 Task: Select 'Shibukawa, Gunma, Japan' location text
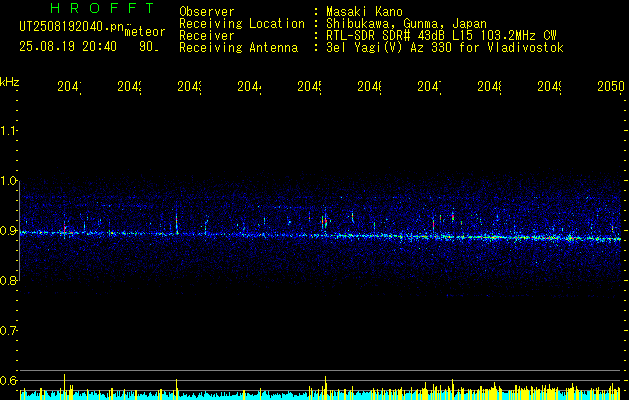(x=406, y=24)
